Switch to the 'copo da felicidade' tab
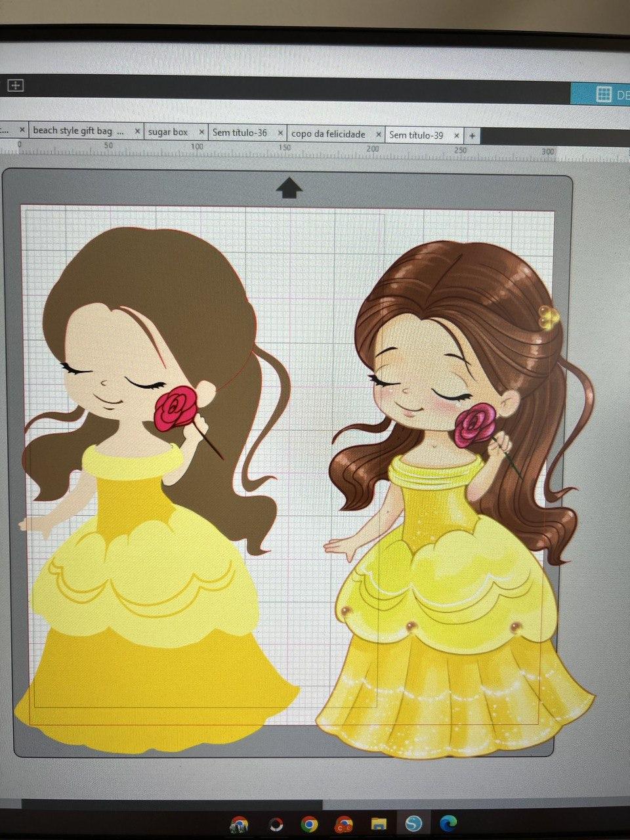 328,134
